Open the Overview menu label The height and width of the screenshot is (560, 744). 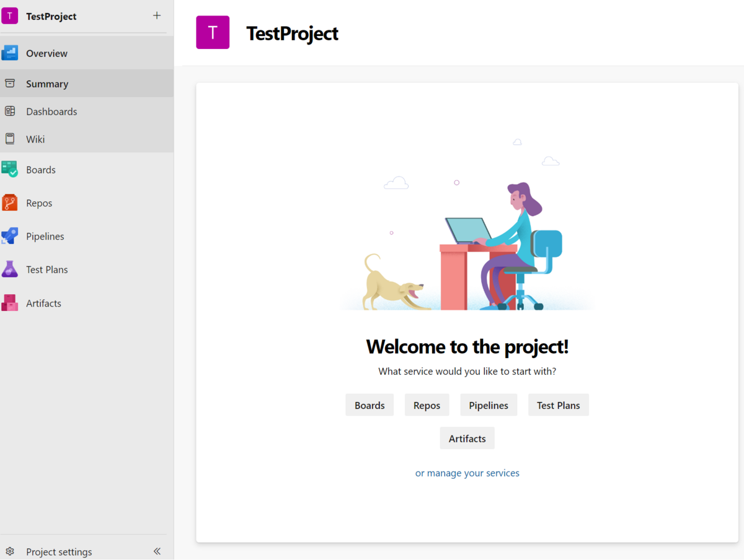[46, 53]
